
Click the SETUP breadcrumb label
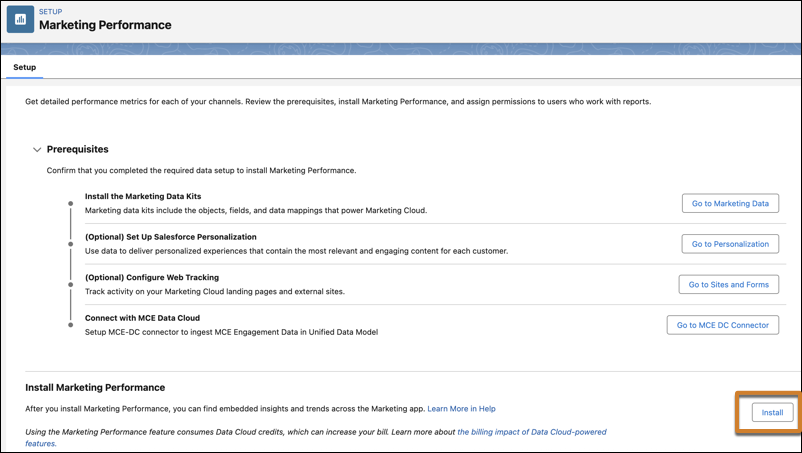pyautogui.click(x=51, y=11)
